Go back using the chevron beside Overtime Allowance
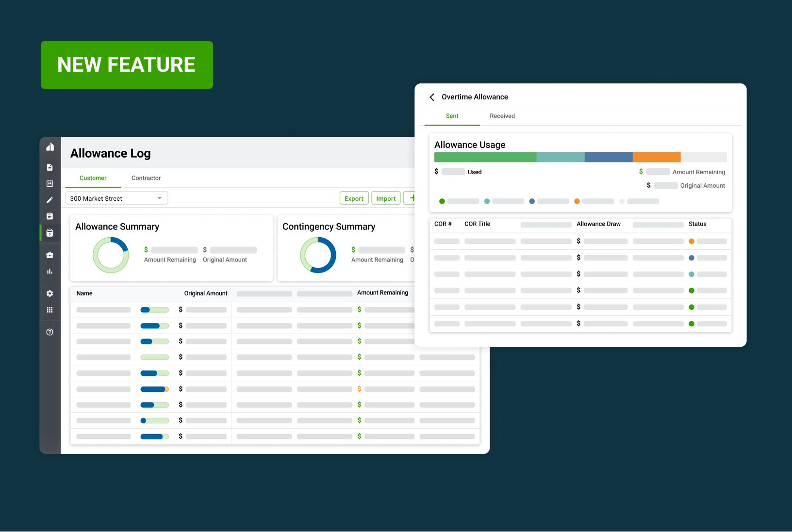 pos(431,97)
